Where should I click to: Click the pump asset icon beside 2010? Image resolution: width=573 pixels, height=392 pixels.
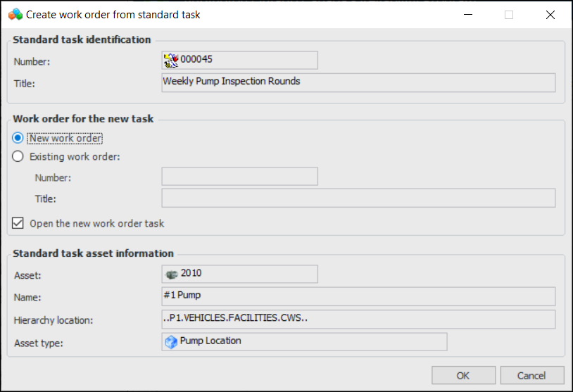click(171, 273)
